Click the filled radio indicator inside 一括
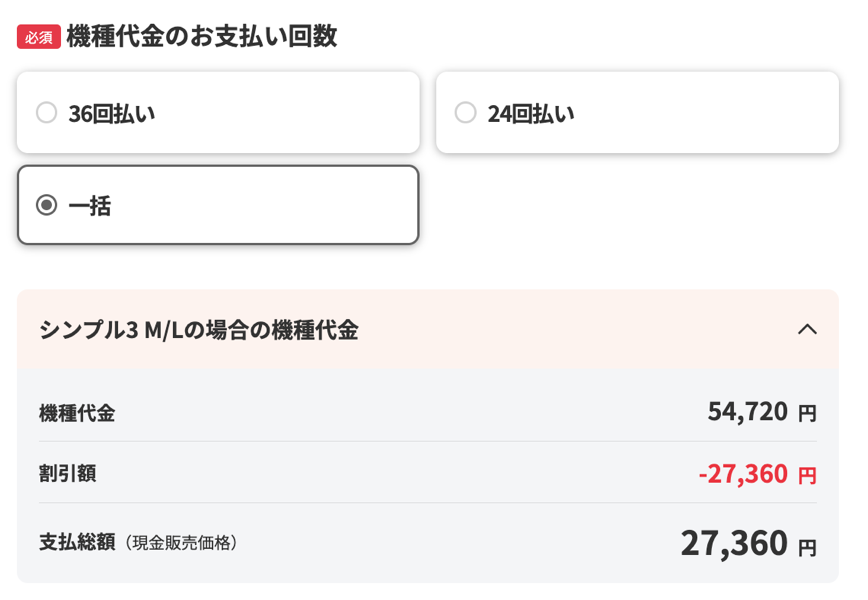The width and height of the screenshot is (868, 600). pyautogui.click(x=45, y=206)
